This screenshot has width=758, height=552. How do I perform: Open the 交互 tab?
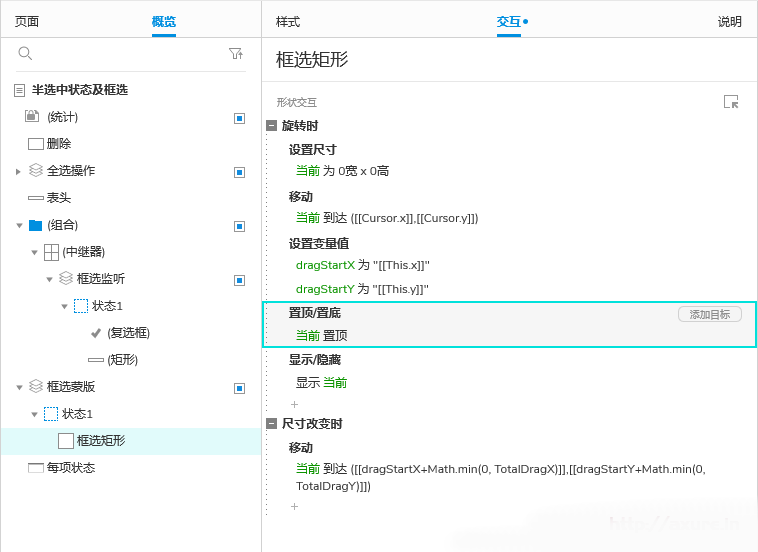point(509,22)
